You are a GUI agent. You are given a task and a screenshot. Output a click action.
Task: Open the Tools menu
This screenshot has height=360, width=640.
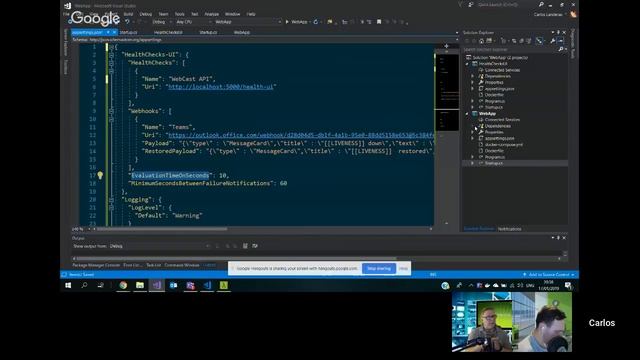click(180, 14)
